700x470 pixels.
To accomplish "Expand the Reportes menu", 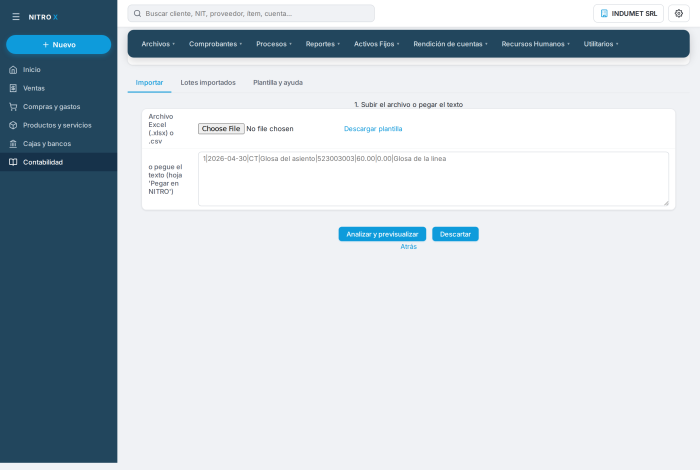I will tap(322, 44).
